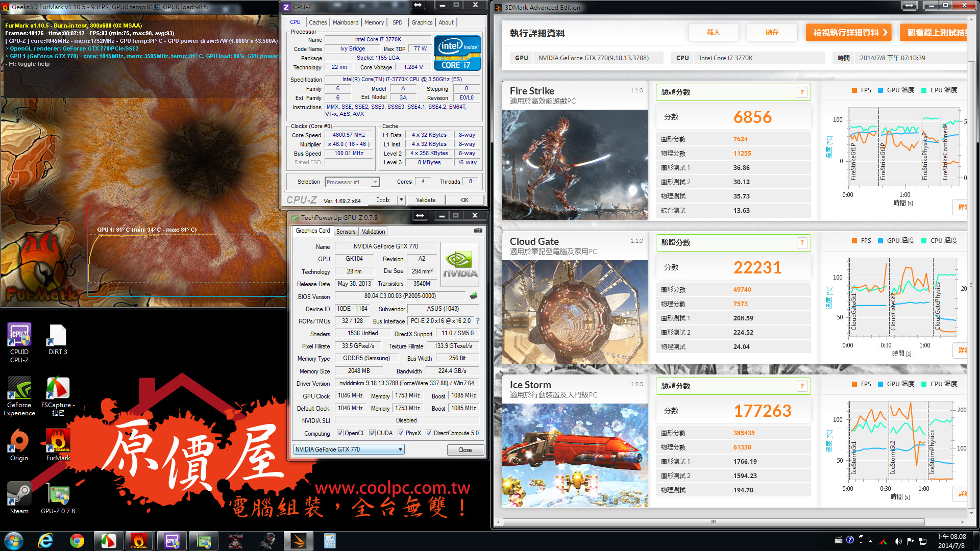The image size is (980, 551).
Task: Open the GPU-Z.0.7.8 desktop icon
Action: (58, 497)
